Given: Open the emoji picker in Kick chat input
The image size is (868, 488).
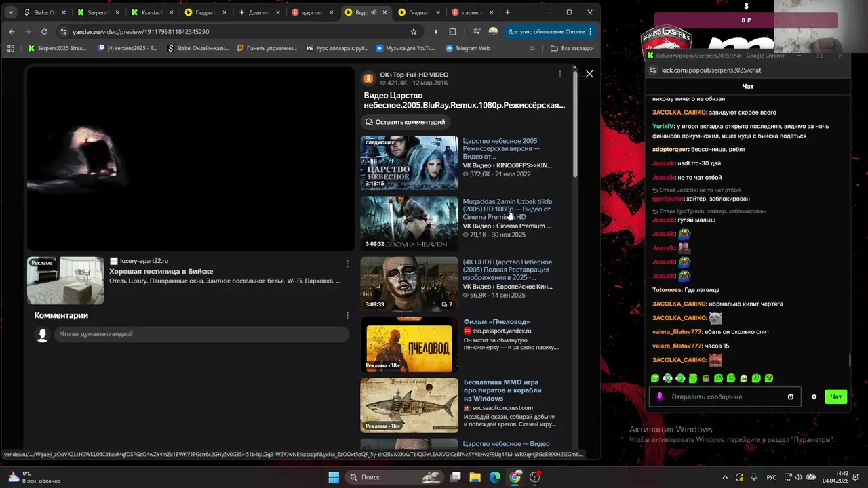Looking at the screenshot, I should [x=790, y=396].
